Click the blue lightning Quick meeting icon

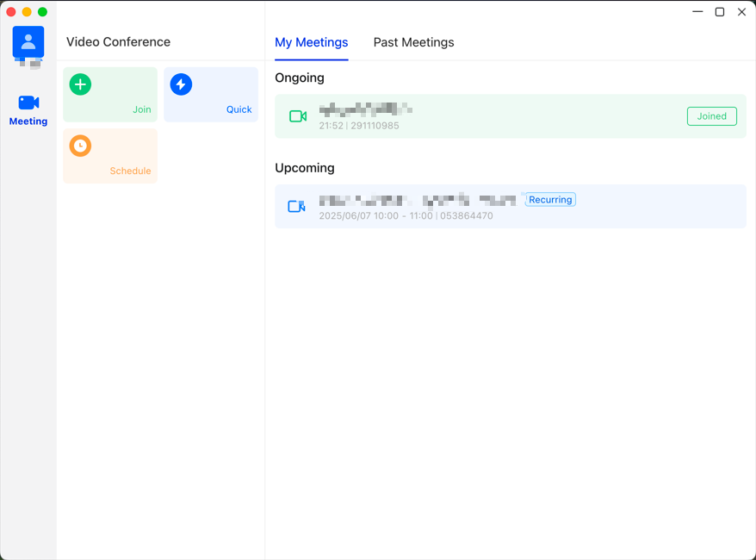(x=181, y=84)
